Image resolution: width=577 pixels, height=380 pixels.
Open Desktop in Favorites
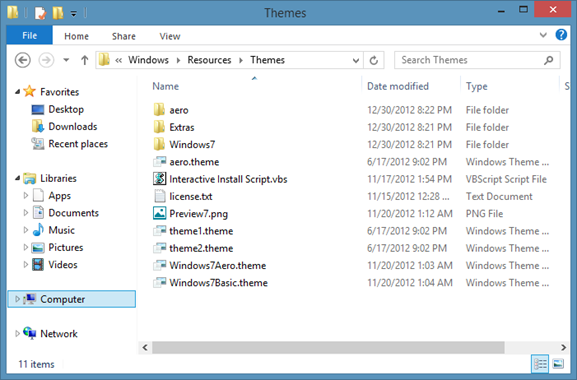click(x=66, y=109)
